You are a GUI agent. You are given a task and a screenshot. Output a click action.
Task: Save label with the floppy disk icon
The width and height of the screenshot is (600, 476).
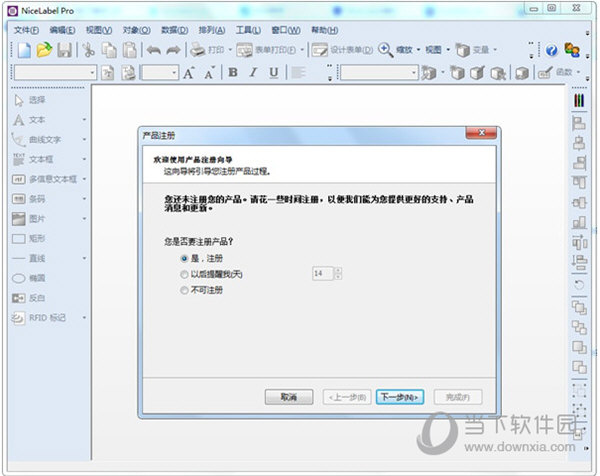[64, 50]
